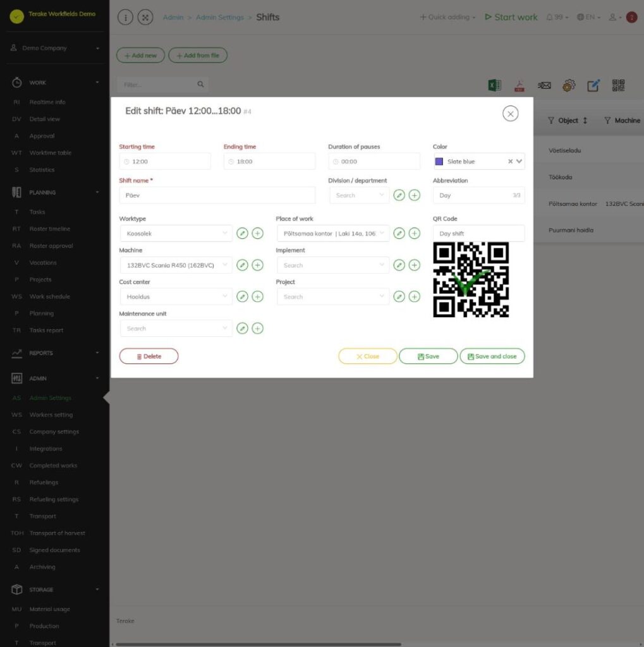Click the Shift name input field
This screenshot has height=647, width=644.
[217, 195]
